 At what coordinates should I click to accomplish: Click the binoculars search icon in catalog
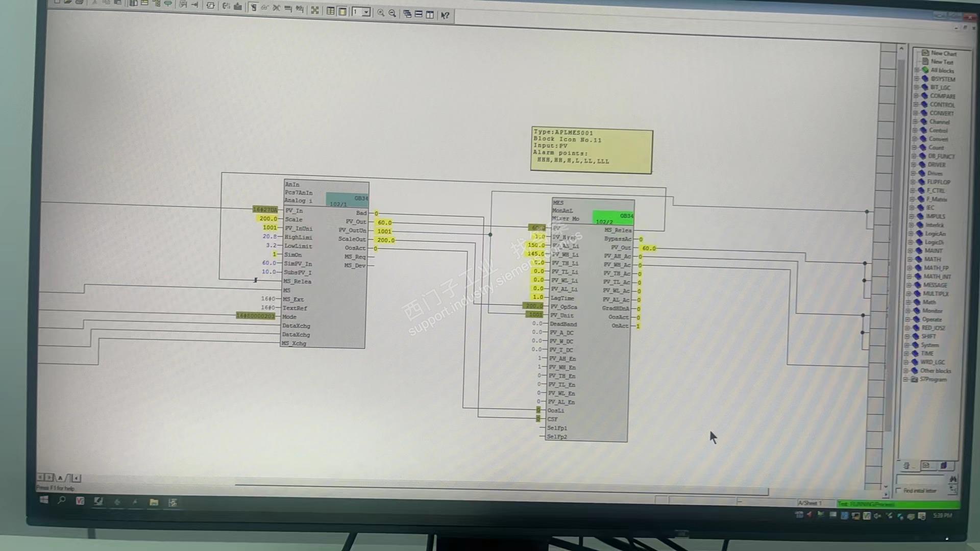pos(952,479)
